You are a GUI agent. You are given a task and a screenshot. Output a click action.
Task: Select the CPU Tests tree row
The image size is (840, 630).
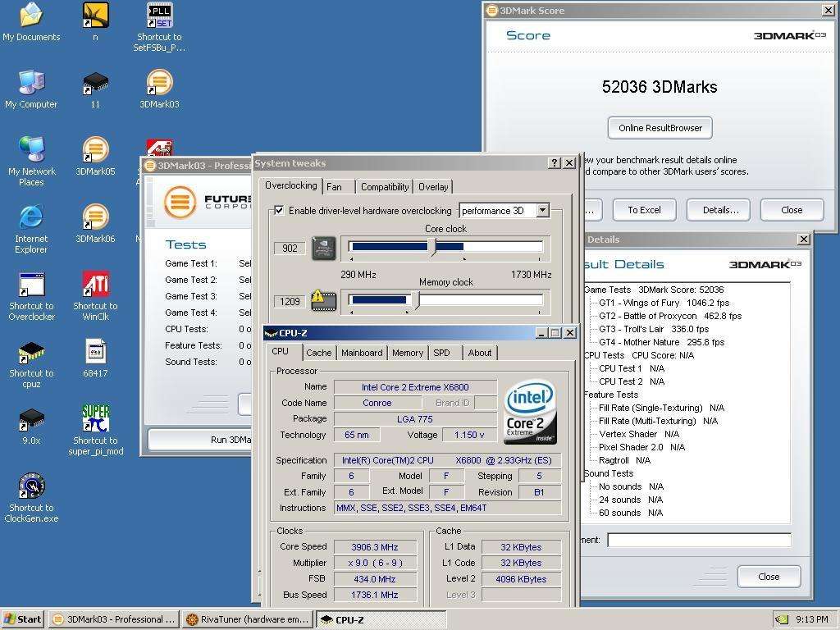pos(638,355)
